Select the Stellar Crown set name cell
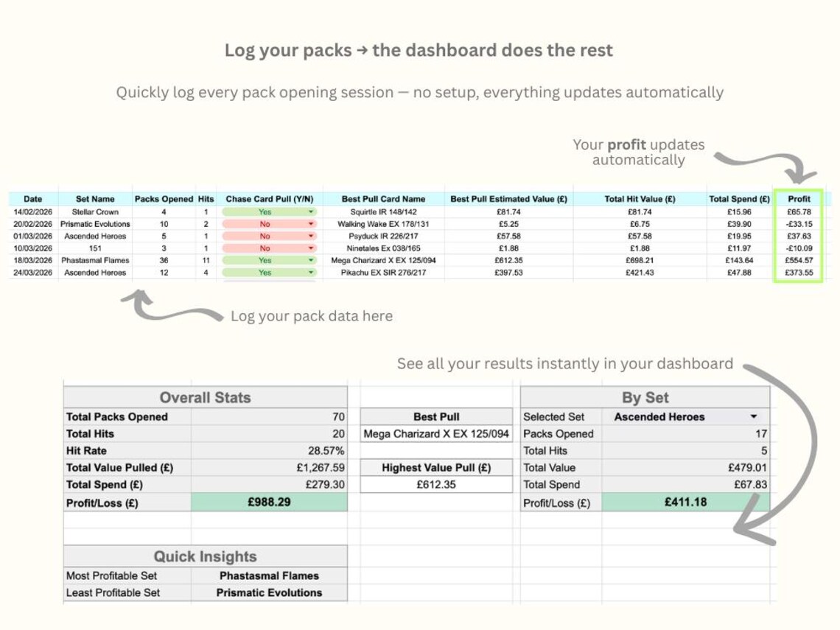Viewport: 840px width, 630px height. pos(95,212)
